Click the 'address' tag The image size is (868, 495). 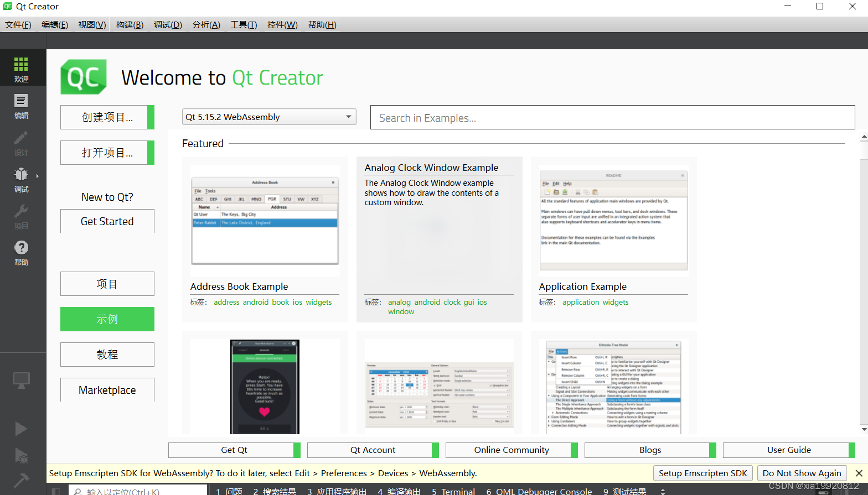[226, 302]
